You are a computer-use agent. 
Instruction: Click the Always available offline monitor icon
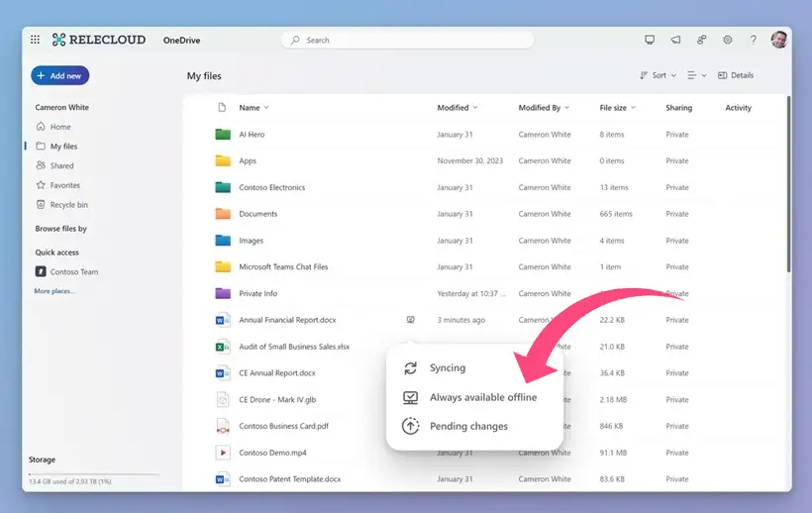point(410,397)
